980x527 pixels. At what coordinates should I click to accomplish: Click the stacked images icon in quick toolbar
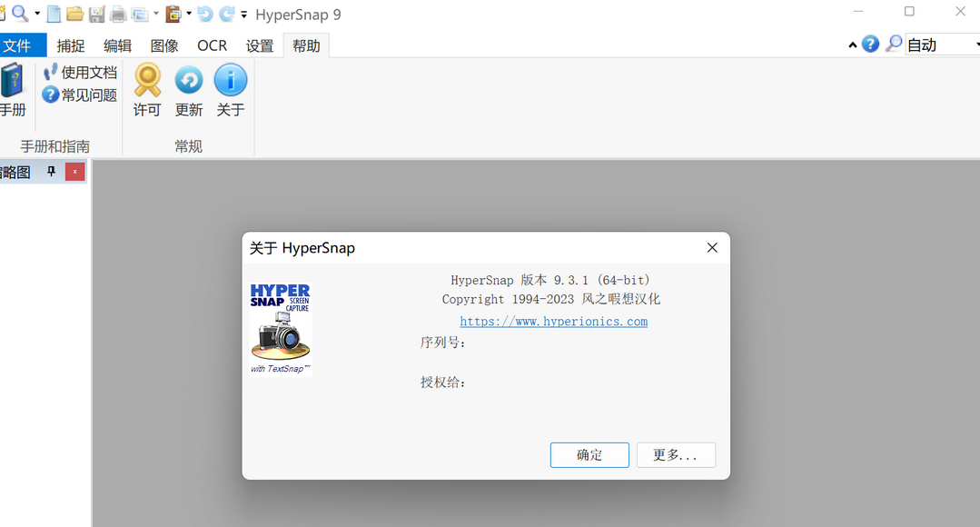[139, 14]
